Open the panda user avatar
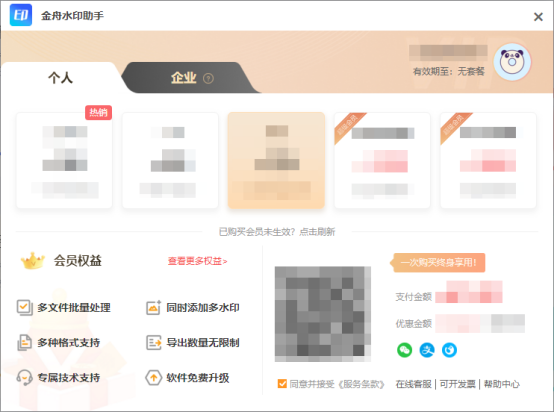The image size is (554, 412). (512, 62)
